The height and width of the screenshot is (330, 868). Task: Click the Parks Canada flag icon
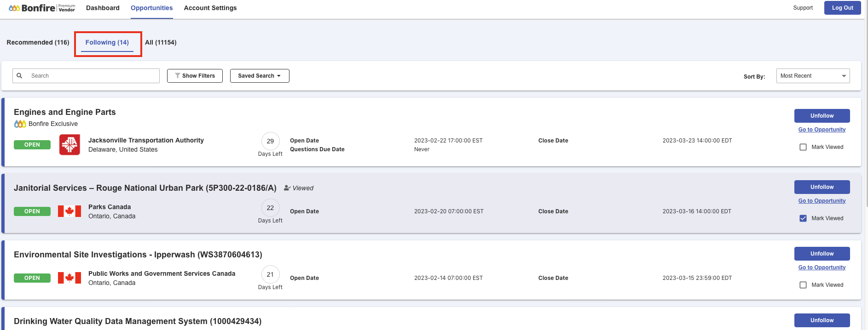[x=69, y=211]
